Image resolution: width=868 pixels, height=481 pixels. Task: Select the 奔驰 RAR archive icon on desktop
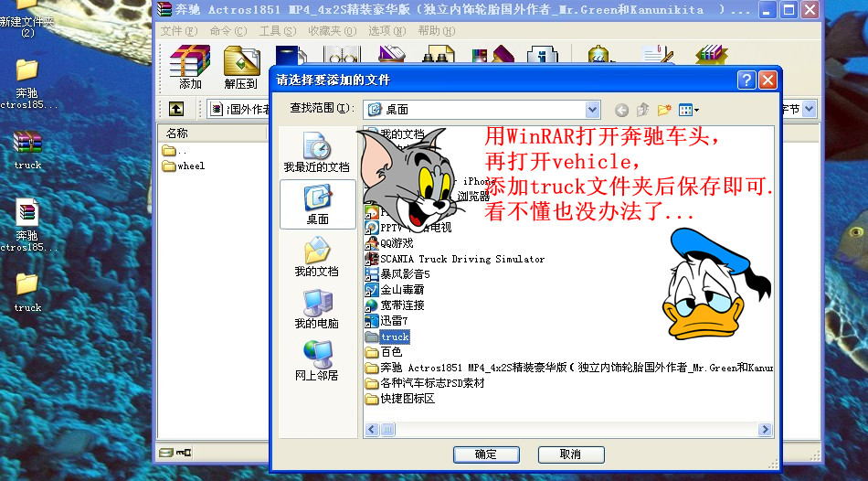(26, 225)
